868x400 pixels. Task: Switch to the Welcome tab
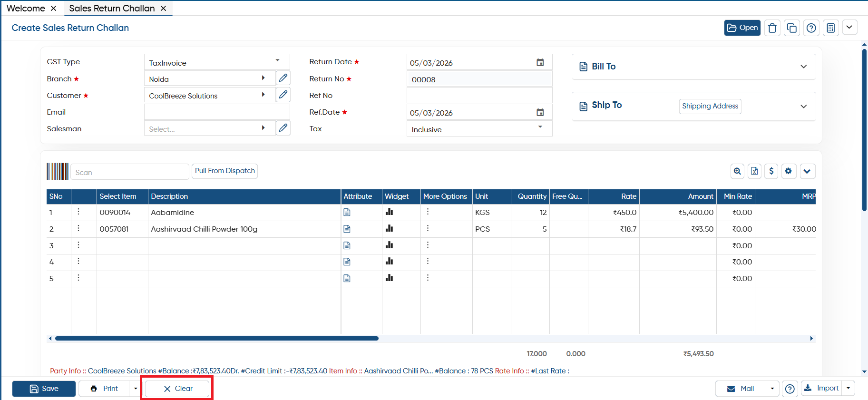click(26, 8)
